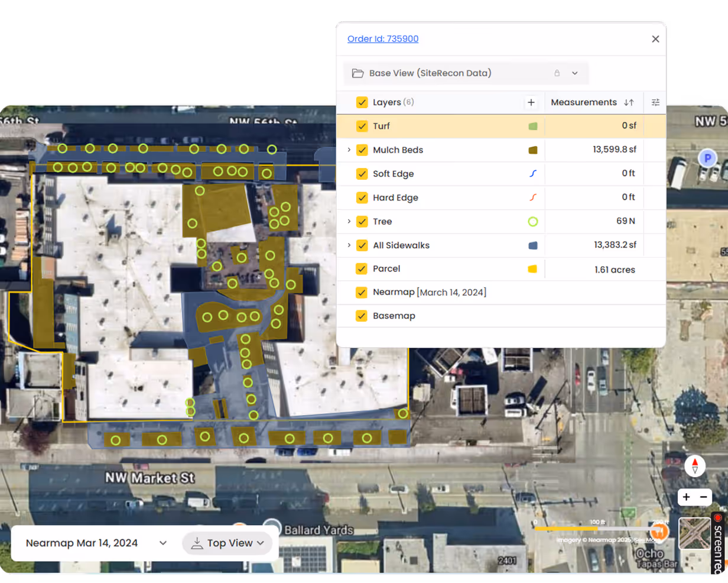The height and width of the screenshot is (583, 728).
Task: Open the Nearmap Mar 14, 2024 date dropdown
Action: click(x=97, y=543)
